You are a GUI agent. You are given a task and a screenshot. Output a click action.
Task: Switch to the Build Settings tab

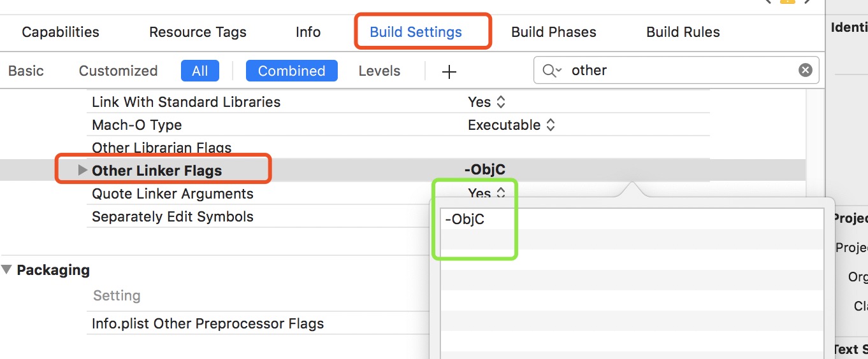pyautogui.click(x=416, y=32)
